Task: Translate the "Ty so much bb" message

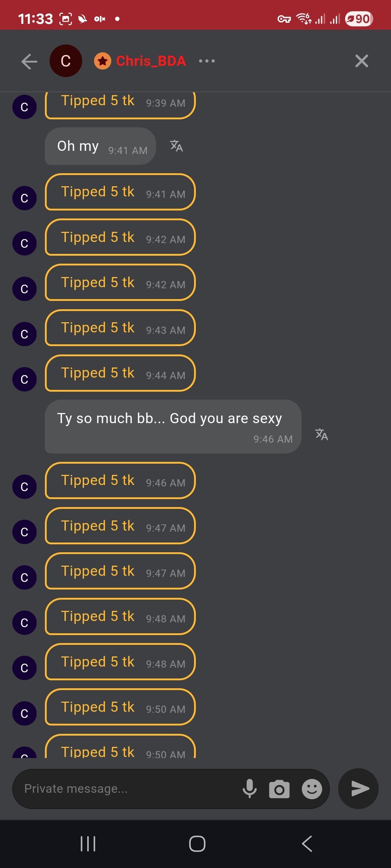Action: (x=321, y=434)
